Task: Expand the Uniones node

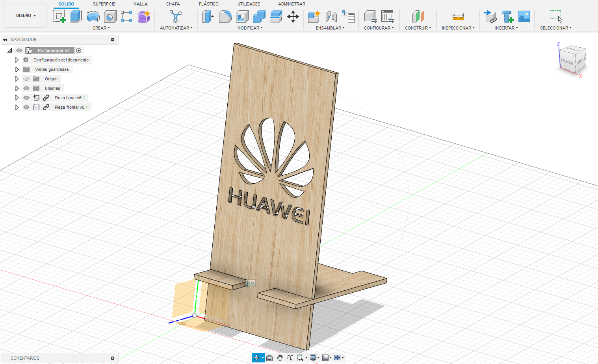Action: tap(17, 88)
